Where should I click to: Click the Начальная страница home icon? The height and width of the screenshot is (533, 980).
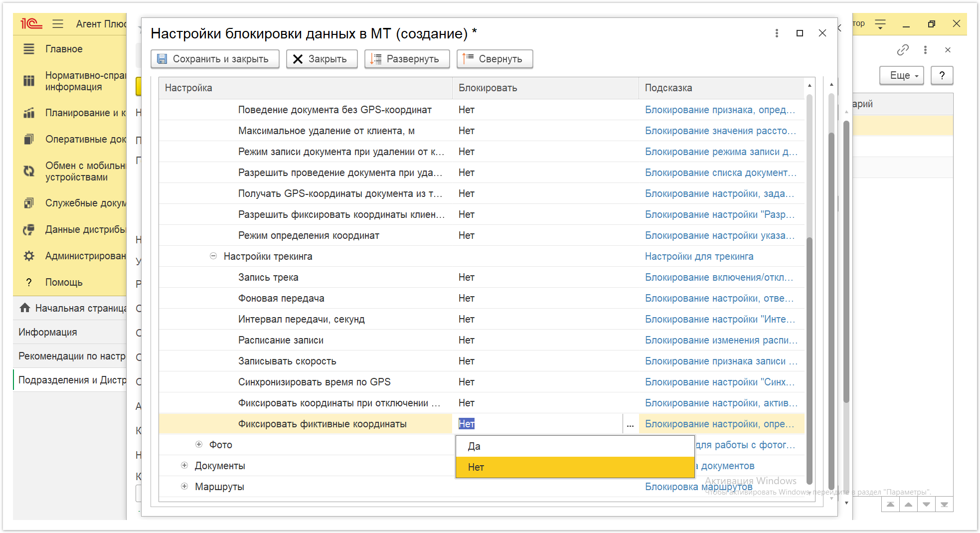tap(25, 308)
